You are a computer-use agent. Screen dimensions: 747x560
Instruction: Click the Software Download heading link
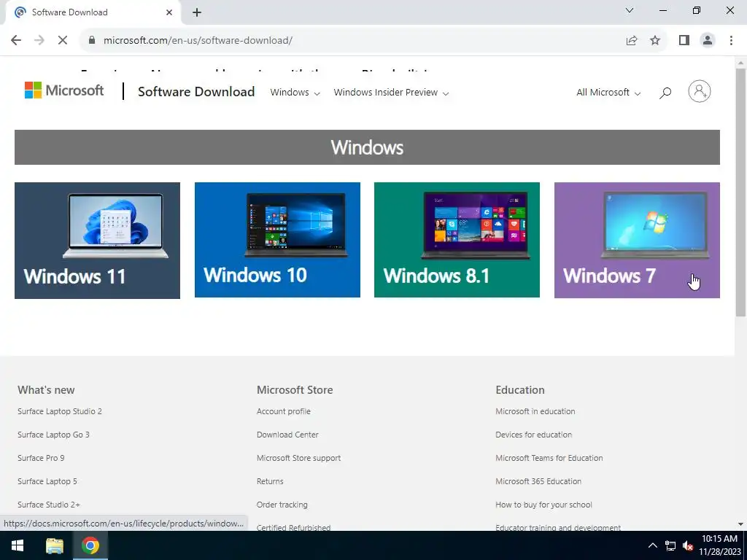click(x=196, y=91)
